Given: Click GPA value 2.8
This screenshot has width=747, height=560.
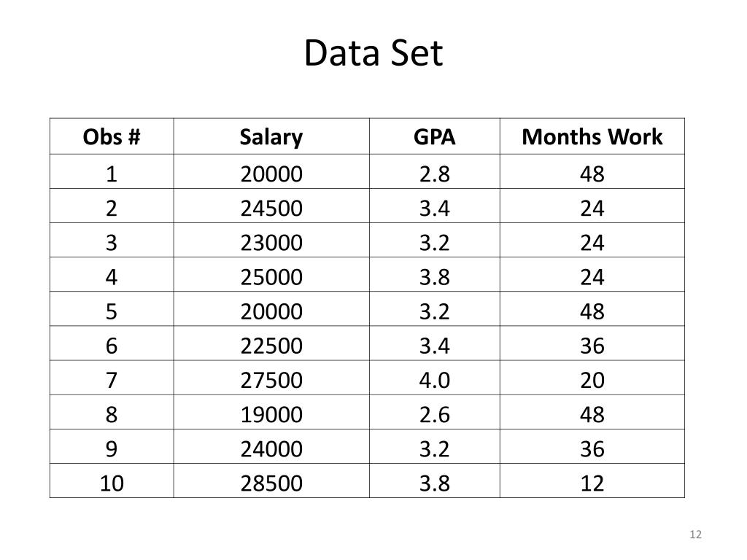Looking at the screenshot, I should pos(435,174).
